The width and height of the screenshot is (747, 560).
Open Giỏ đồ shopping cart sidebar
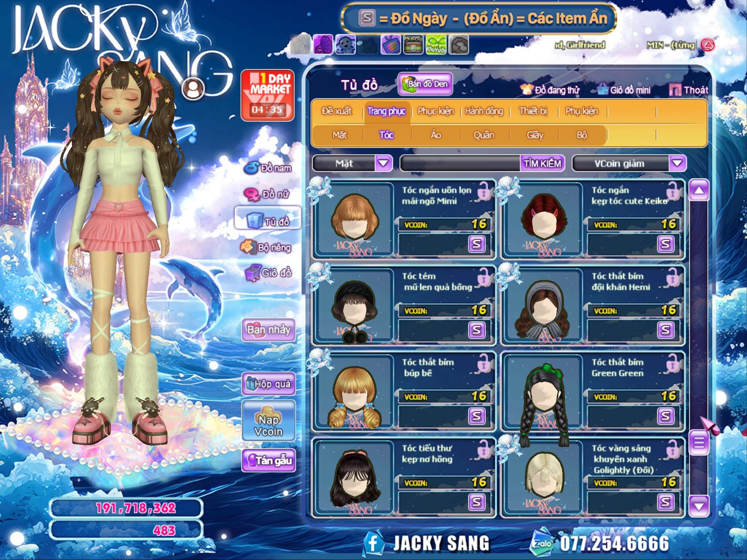pos(268,273)
